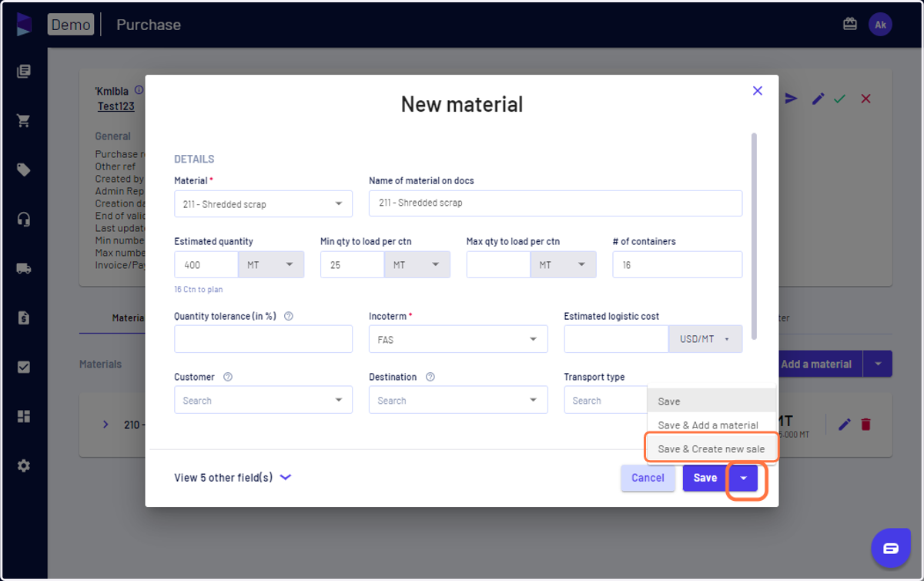Open the Incoterm FAS dropdown
Image resolution: width=924 pixels, height=581 pixels.
pos(458,339)
